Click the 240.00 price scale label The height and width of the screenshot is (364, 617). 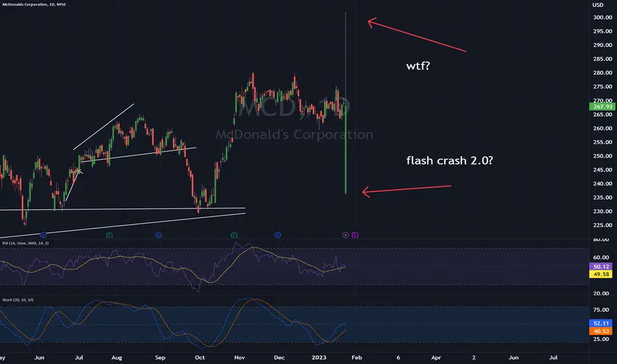tap(602, 184)
